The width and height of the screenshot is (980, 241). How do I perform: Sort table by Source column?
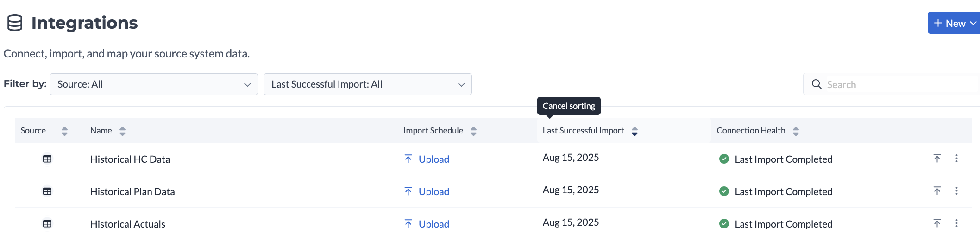point(64,131)
